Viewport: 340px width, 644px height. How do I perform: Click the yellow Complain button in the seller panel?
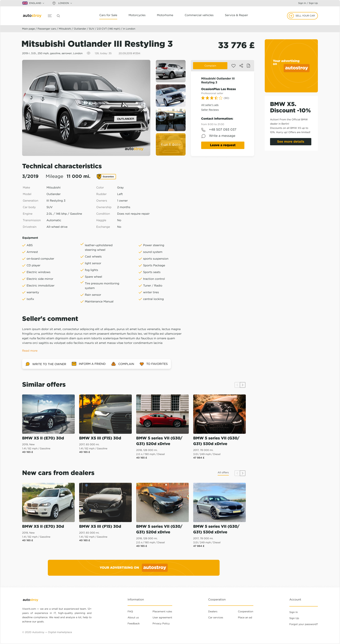(x=210, y=66)
